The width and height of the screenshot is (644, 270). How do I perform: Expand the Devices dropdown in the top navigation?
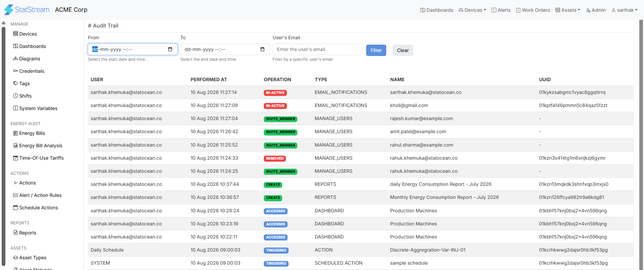pos(473,10)
